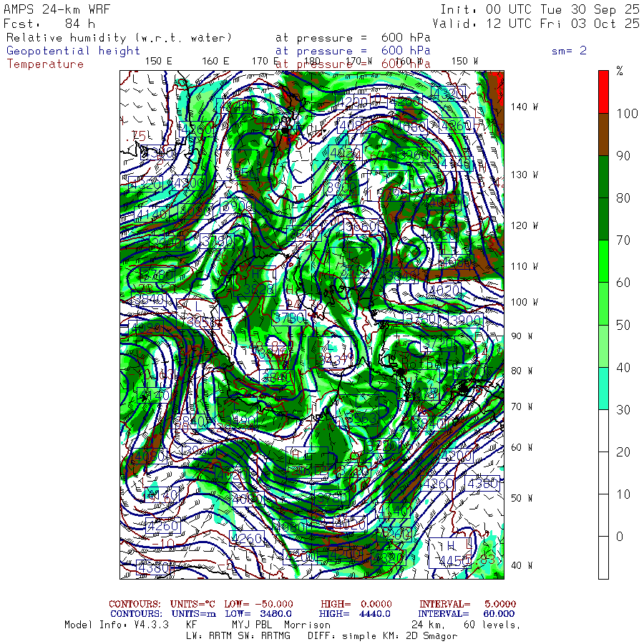644x644 pixels.
Task: Click the blue 'HIGH= 4440.0' value
Action: click(x=354, y=614)
